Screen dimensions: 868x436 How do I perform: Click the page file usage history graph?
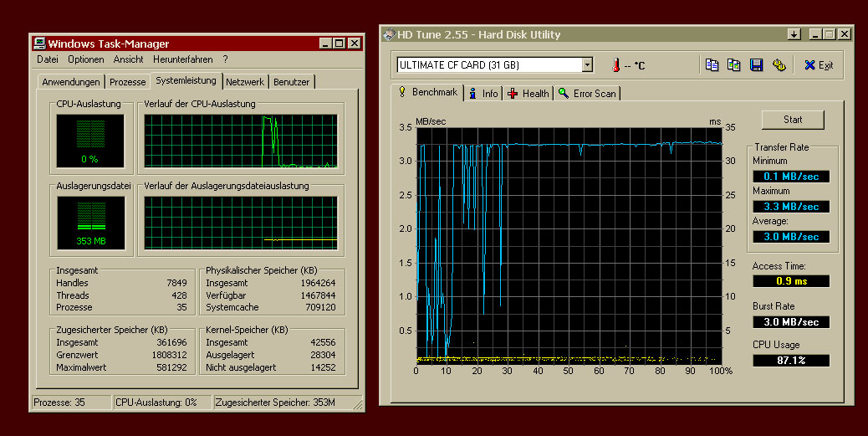(x=241, y=223)
